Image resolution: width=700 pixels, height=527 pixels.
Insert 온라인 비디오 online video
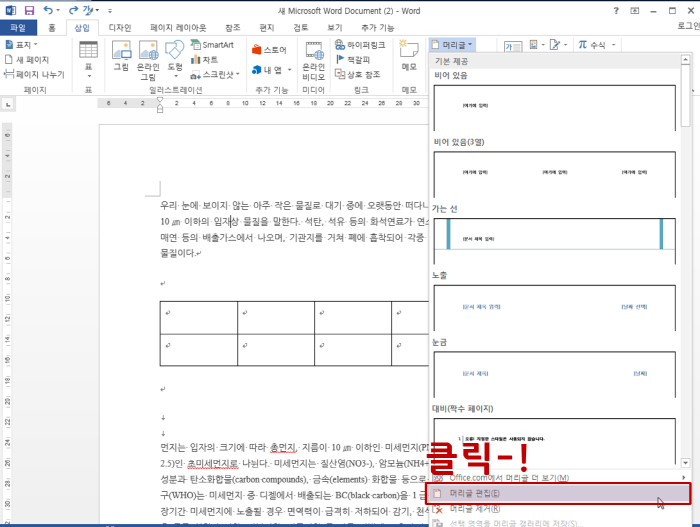[x=313, y=61]
